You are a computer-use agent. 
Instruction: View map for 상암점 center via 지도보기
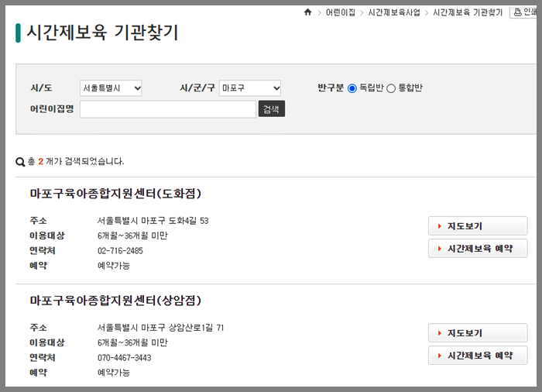pos(478,333)
